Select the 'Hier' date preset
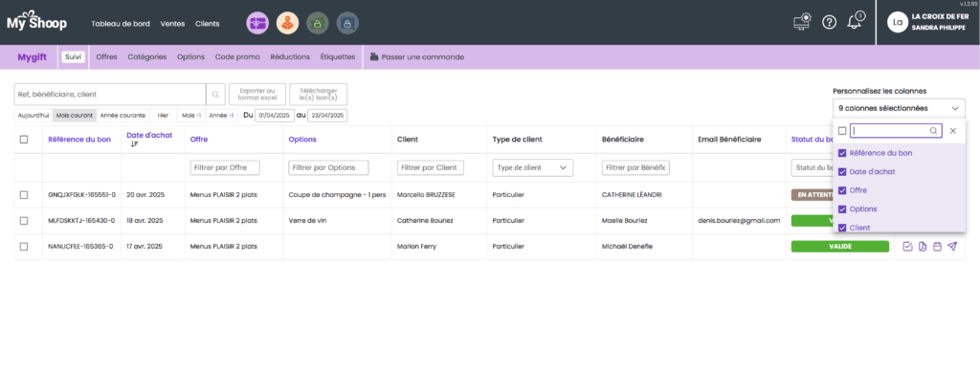980x371 pixels. pos(163,116)
